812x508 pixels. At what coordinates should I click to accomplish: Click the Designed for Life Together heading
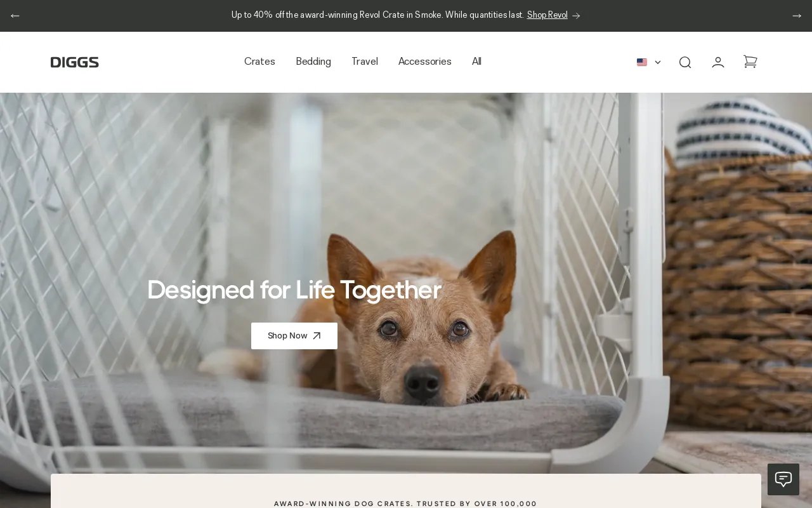pos(294,290)
